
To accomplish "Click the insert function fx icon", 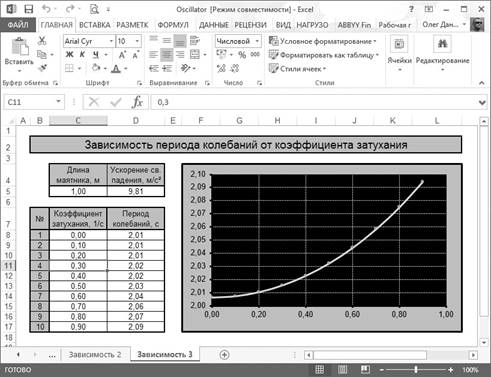I will 137,102.
